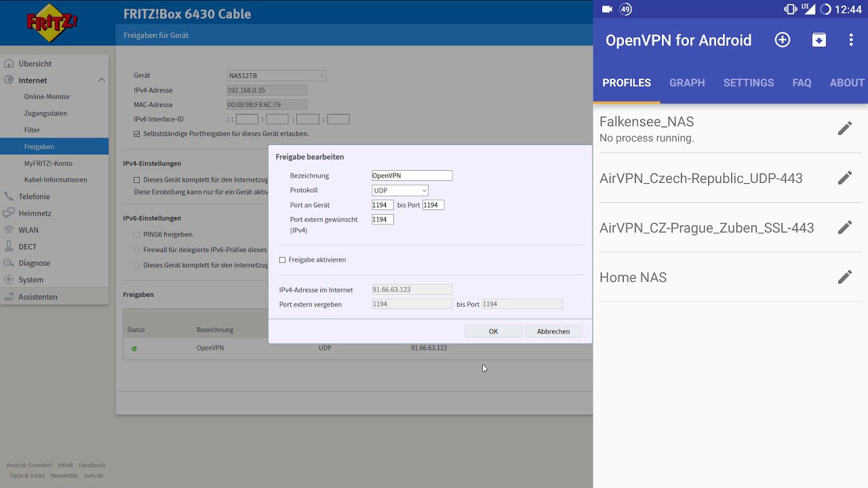Viewport: 868px width, 488px height.
Task: Tap the AirVPN_Czech-Republic_UDP-443 profile name
Action: click(701, 178)
